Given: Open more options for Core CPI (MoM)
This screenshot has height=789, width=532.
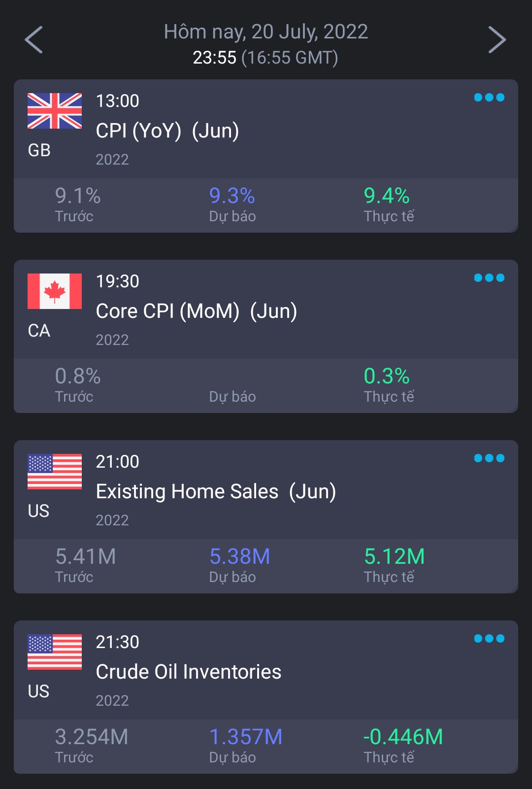Looking at the screenshot, I should click(x=489, y=278).
